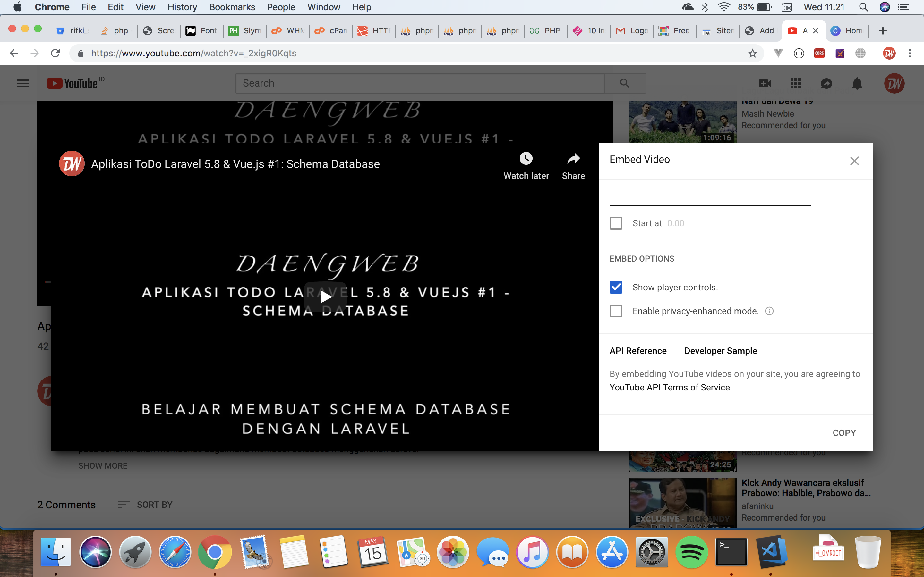Click the embed code input field
Screen dimensions: 924x577
click(710, 197)
